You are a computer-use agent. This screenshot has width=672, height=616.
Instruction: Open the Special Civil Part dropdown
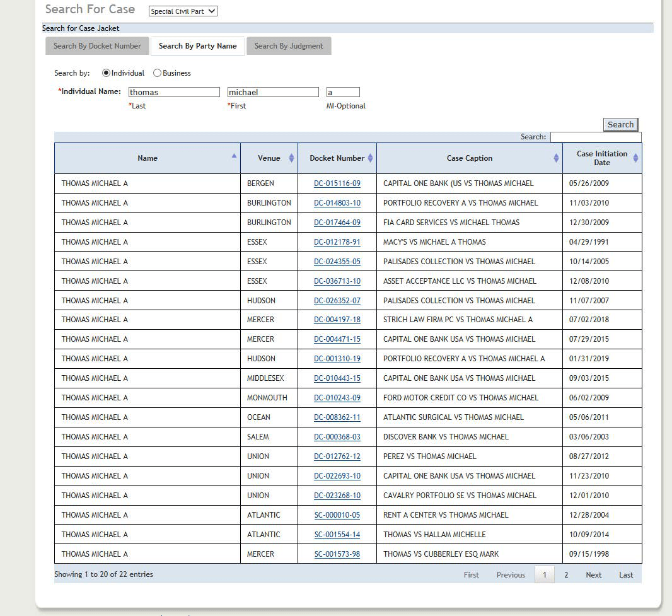click(183, 11)
